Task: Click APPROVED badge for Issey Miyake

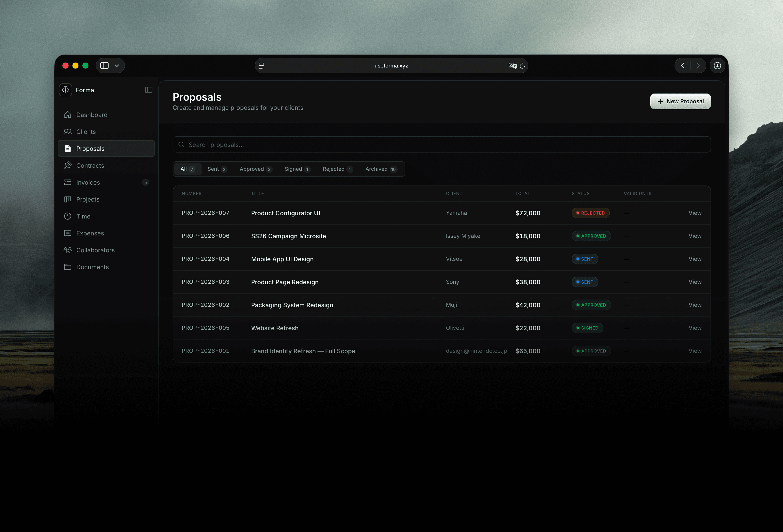Action: [591, 236]
